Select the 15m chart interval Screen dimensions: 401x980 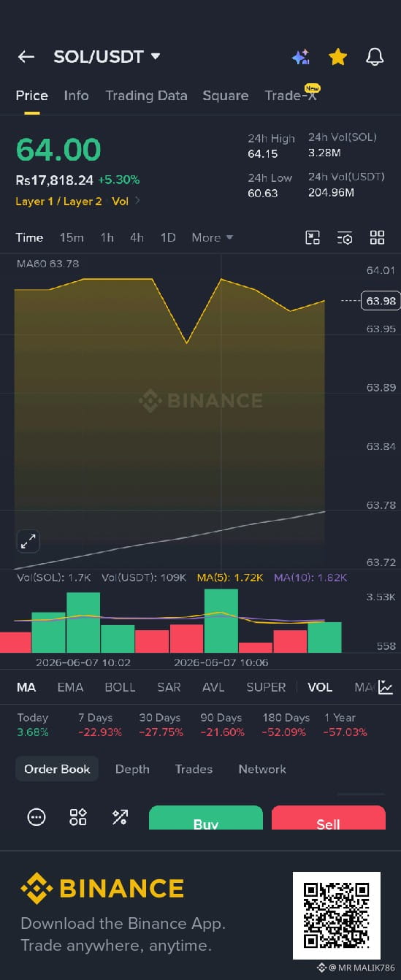[72, 237]
